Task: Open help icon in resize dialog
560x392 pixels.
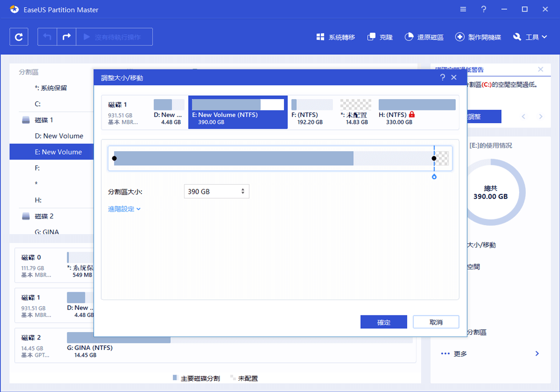Action: (x=442, y=77)
